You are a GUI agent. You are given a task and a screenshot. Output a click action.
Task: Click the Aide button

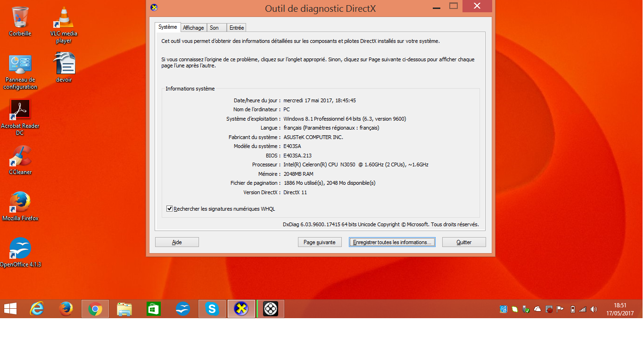point(177,242)
